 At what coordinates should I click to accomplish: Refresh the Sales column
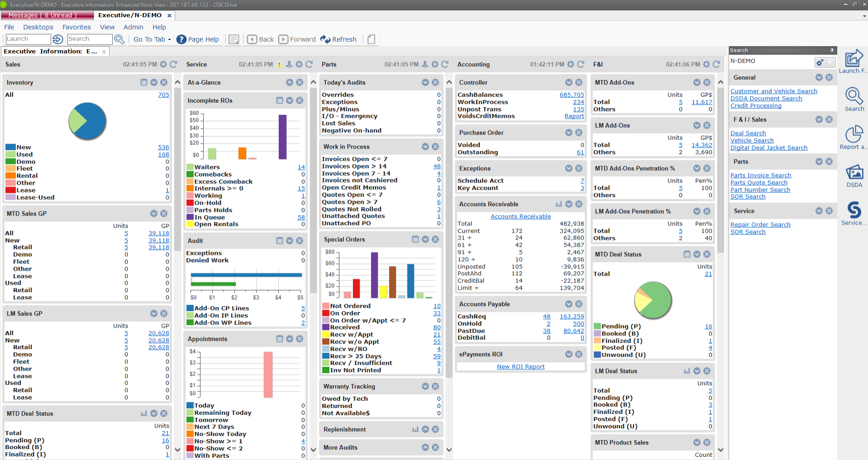(173, 64)
